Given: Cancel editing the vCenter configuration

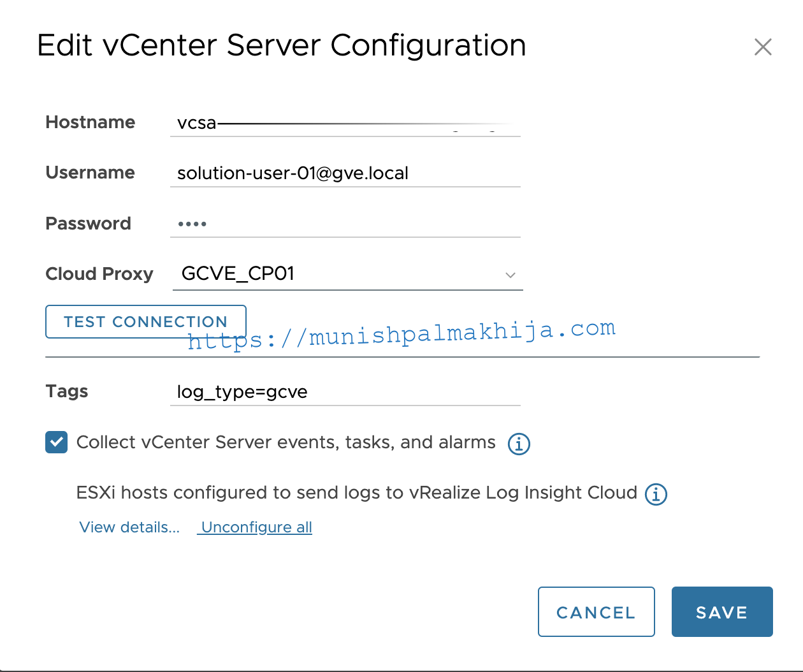Looking at the screenshot, I should 596,611.
